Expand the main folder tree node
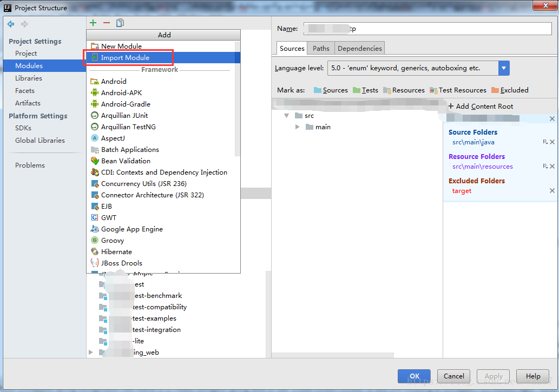The width and height of the screenshot is (559, 392). (297, 127)
